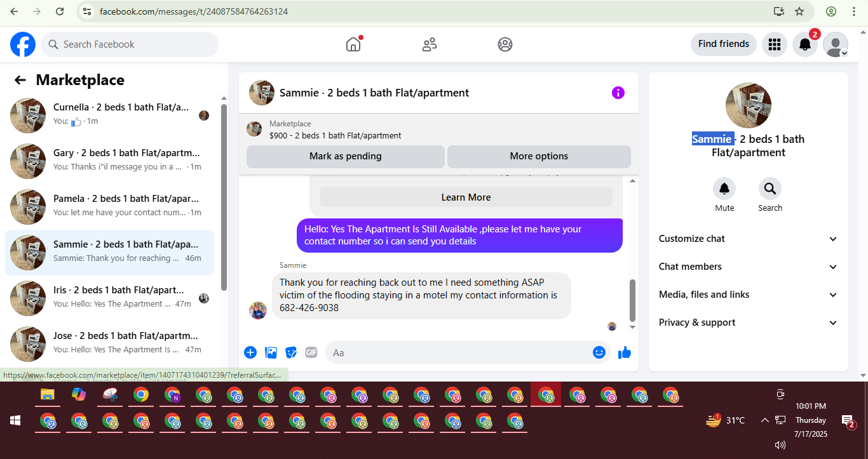Screen dimensions: 868x459
Task: Click the More options button
Action: (x=539, y=156)
